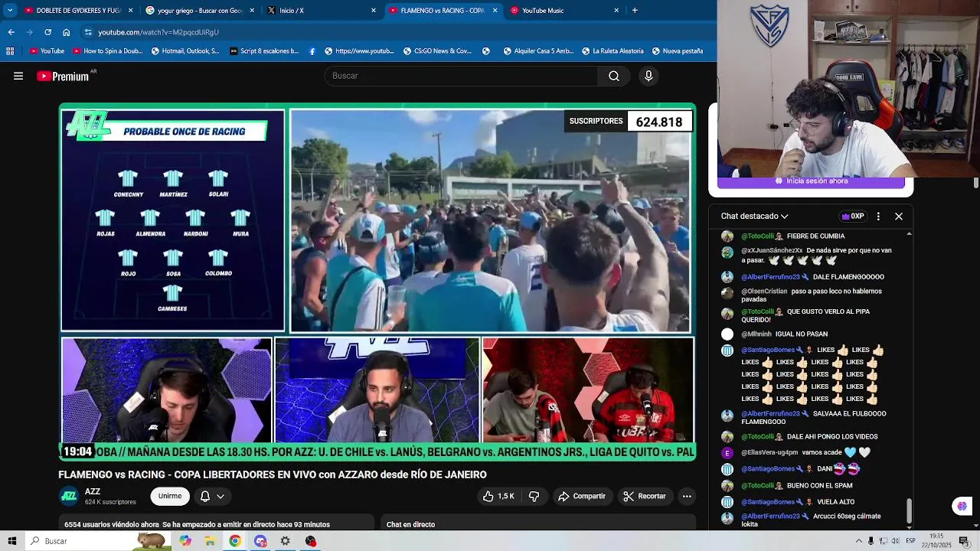
Task: Open the browser home page
Action: coord(66,32)
